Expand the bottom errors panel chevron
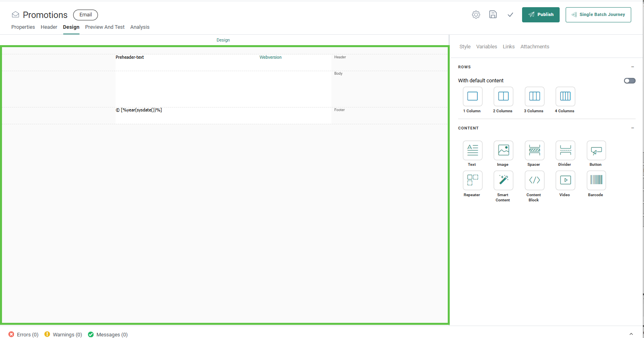Image resolution: width=644 pixels, height=338 pixels. tap(631, 334)
